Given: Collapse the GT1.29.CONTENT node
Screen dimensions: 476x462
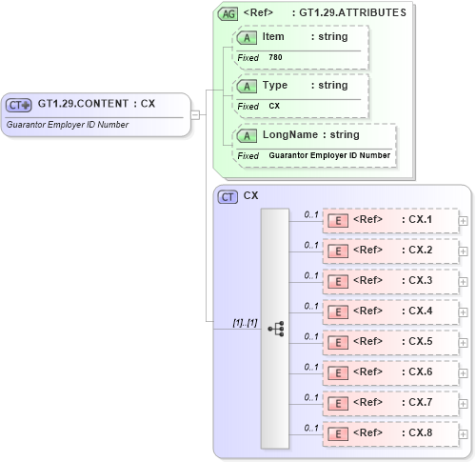Looking at the screenshot, I should pyautogui.click(x=195, y=114).
